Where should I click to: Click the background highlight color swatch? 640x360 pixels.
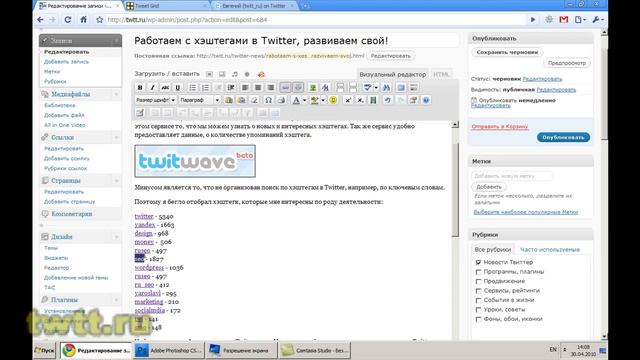315,100
